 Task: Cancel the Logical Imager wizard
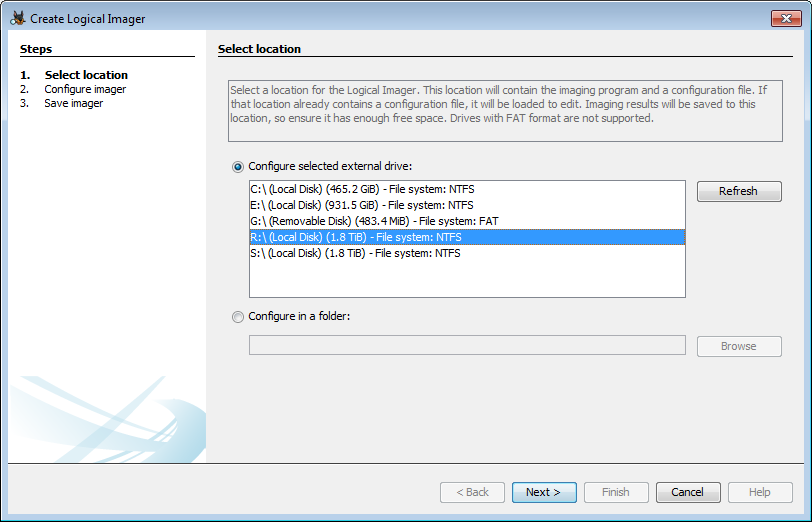coord(687,492)
